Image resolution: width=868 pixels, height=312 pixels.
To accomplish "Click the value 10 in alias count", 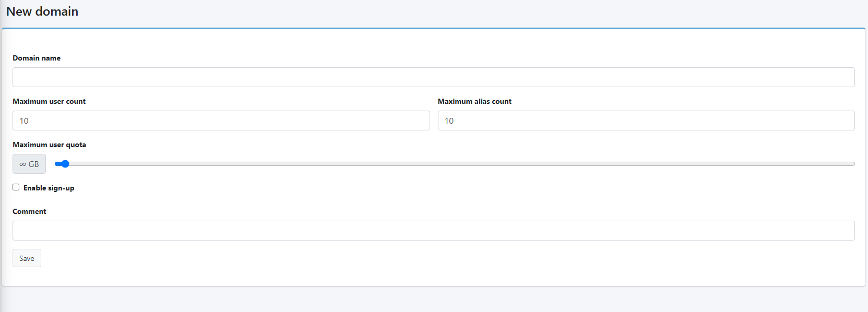I will (x=449, y=121).
